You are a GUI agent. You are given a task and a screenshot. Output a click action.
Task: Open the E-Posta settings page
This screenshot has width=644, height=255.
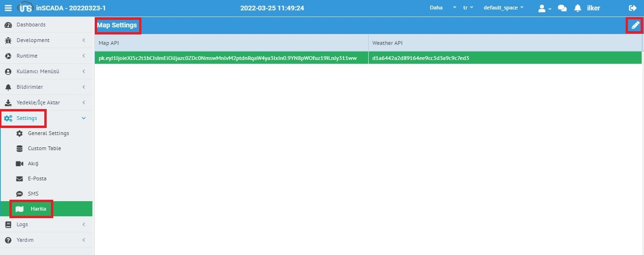coord(37,178)
